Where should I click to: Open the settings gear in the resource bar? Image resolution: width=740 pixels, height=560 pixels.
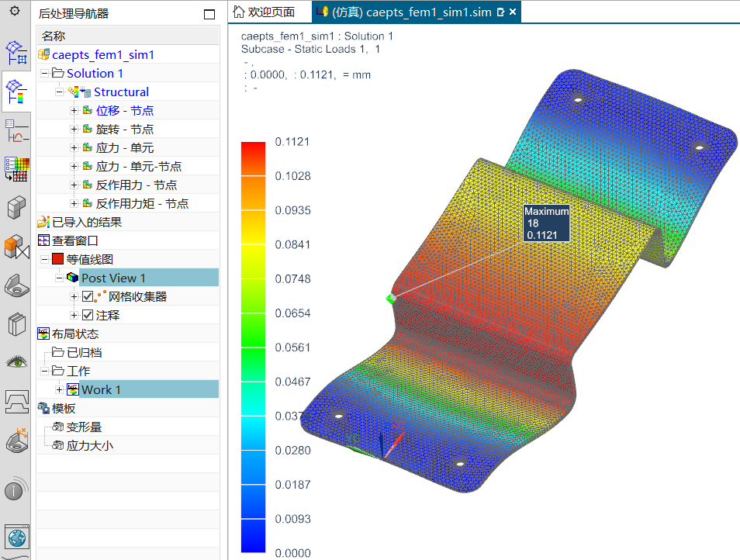tap(15, 11)
